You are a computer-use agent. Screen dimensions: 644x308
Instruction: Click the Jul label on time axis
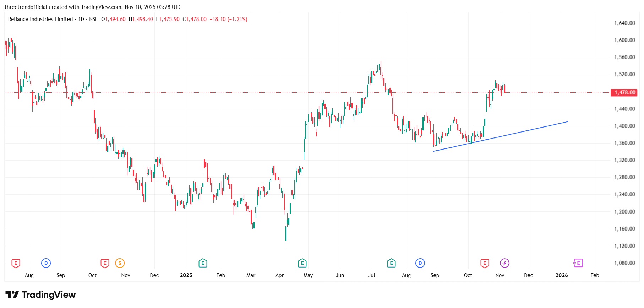coord(371,275)
